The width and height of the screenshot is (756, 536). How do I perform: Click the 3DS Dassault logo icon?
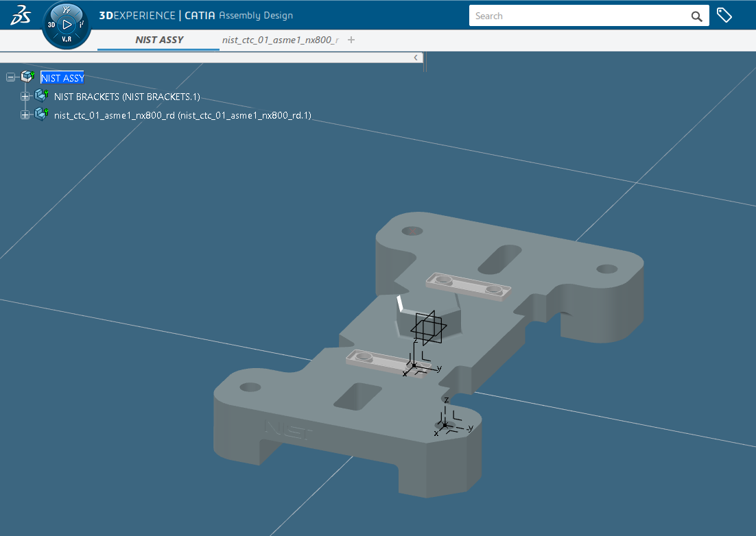click(21, 15)
